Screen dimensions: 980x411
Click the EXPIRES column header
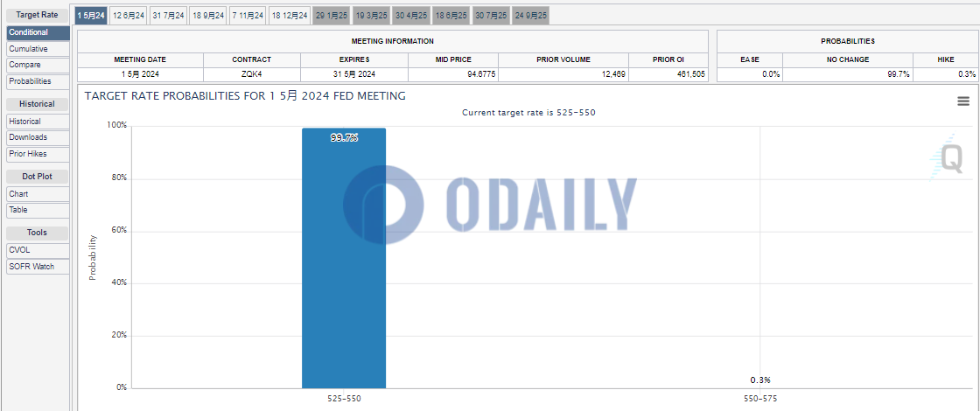pyautogui.click(x=354, y=60)
